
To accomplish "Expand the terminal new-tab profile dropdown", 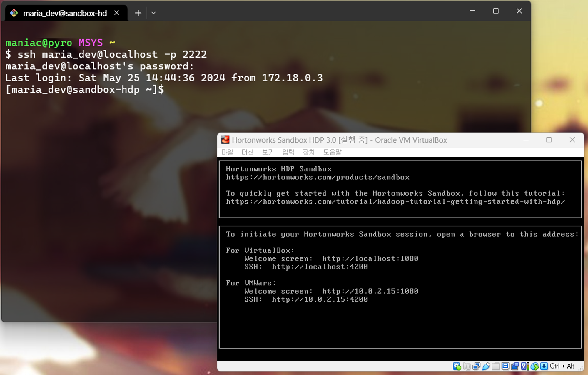I will (x=153, y=13).
